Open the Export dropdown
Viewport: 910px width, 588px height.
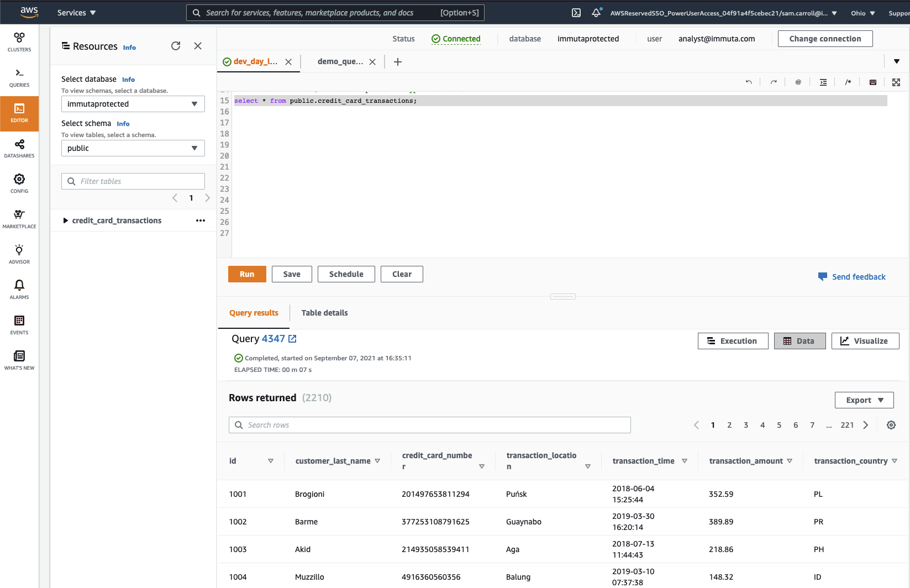tap(864, 400)
